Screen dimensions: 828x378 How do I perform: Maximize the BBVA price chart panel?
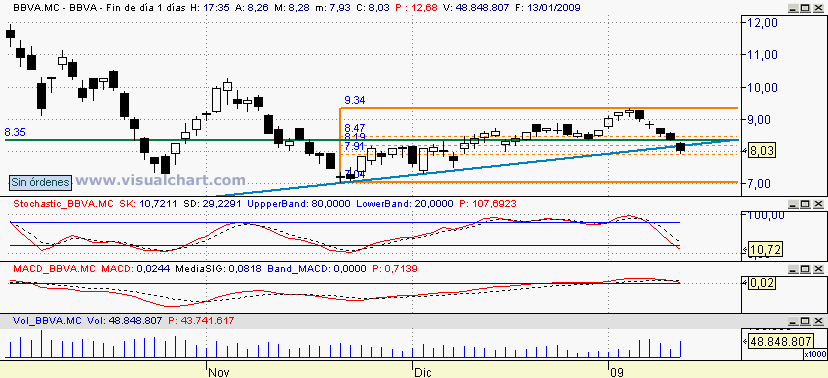(x=806, y=8)
